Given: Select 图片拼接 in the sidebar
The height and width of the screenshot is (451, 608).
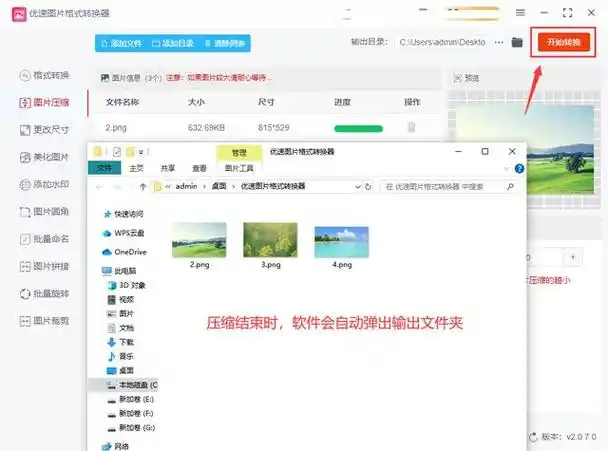Looking at the screenshot, I should coord(44,266).
